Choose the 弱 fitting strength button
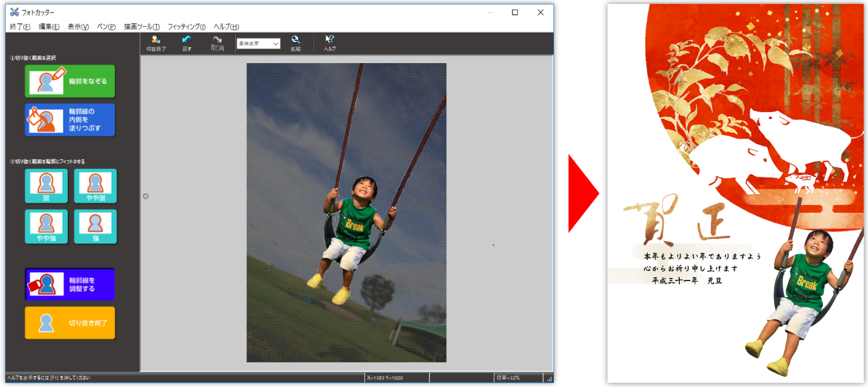This screenshot has width=868, height=387. [x=46, y=186]
